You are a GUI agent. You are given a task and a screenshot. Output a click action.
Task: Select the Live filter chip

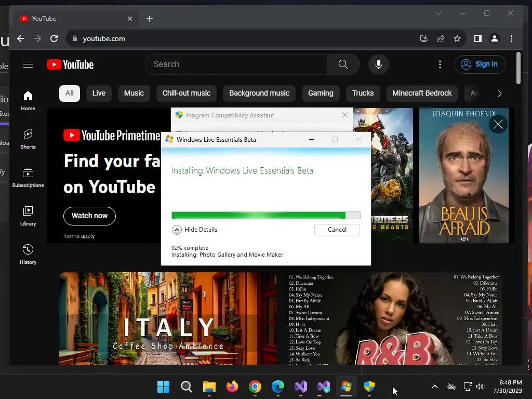click(x=99, y=94)
